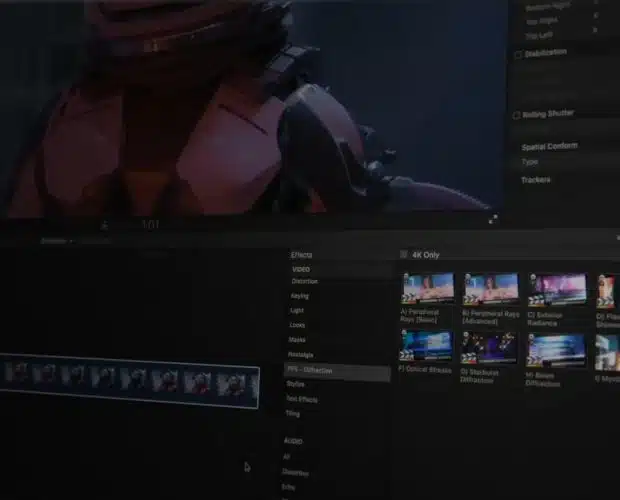Viewport: 620px width, 500px height.
Task: Open the Text Effects category
Action: [x=302, y=399]
